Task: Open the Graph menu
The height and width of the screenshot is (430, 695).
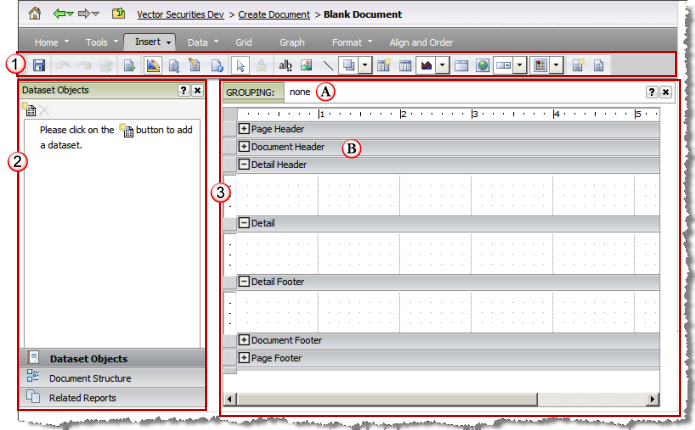Action: point(292,43)
